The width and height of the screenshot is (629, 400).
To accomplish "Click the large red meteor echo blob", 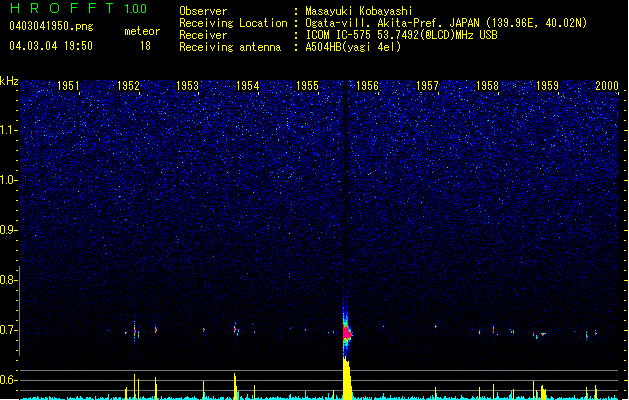I will click(x=347, y=333).
